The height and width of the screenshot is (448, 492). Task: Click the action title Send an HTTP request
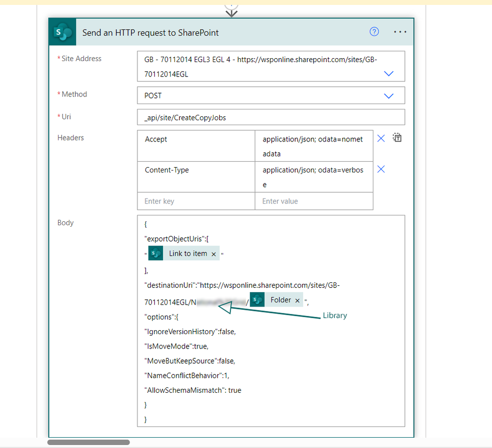[x=150, y=33]
